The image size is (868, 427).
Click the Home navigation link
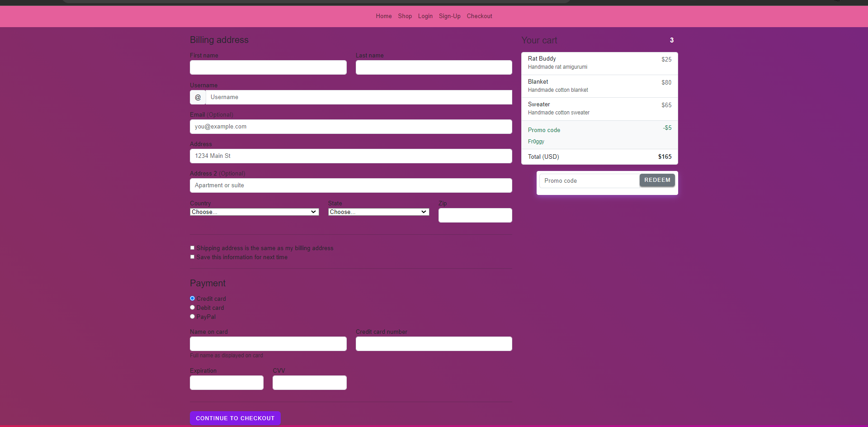click(x=383, y=16)
